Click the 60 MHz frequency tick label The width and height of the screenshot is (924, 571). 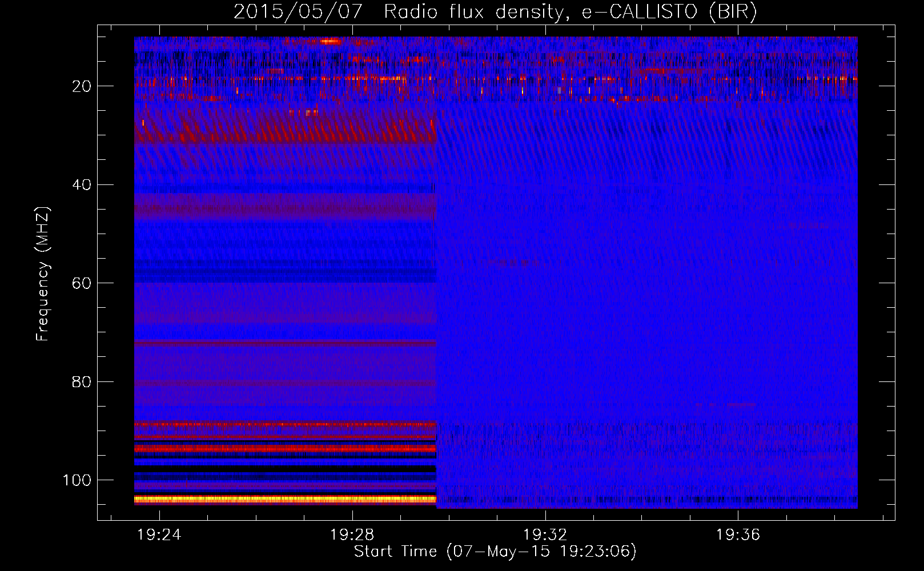[x=82, y=284]
